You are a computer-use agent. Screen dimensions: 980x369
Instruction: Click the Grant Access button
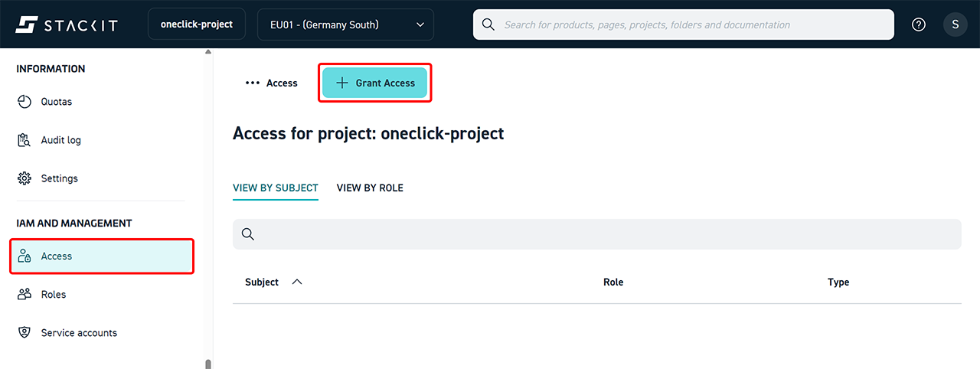pyautogui.click(x=374, y=83)
